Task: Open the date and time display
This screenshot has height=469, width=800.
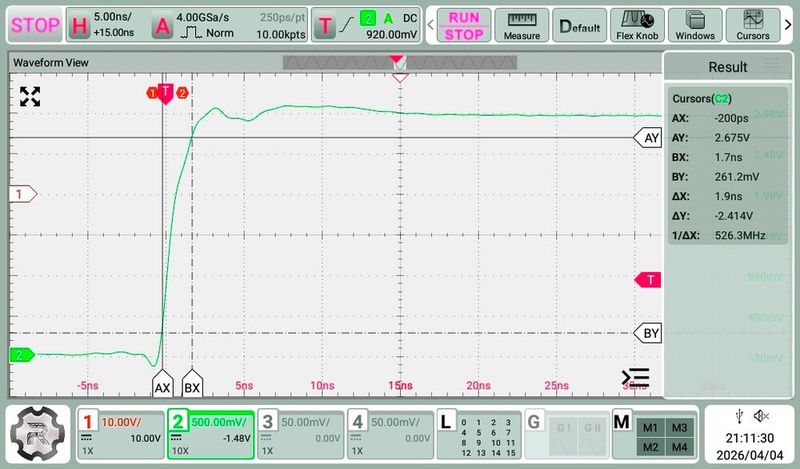Action: click(749, 447)
